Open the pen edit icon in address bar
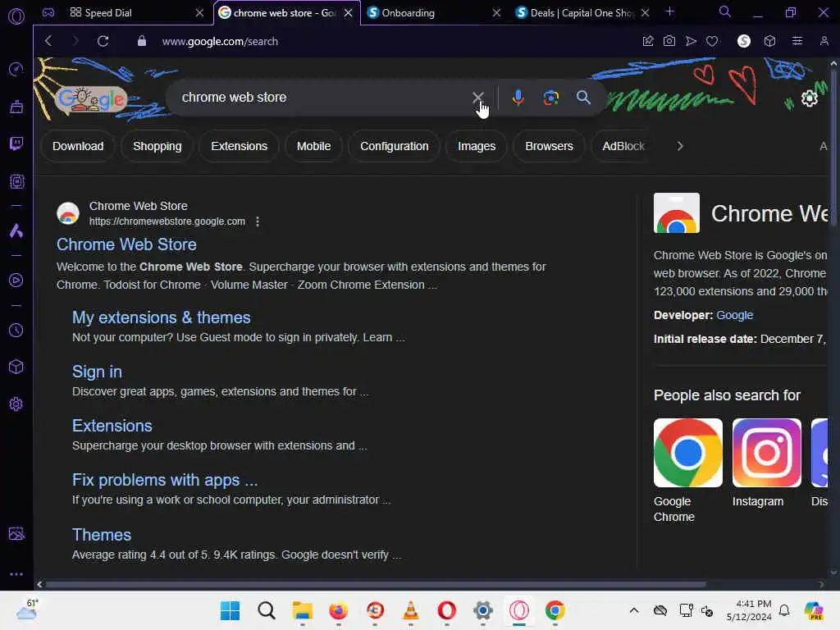Screen dimensions: 840x630 648,41
